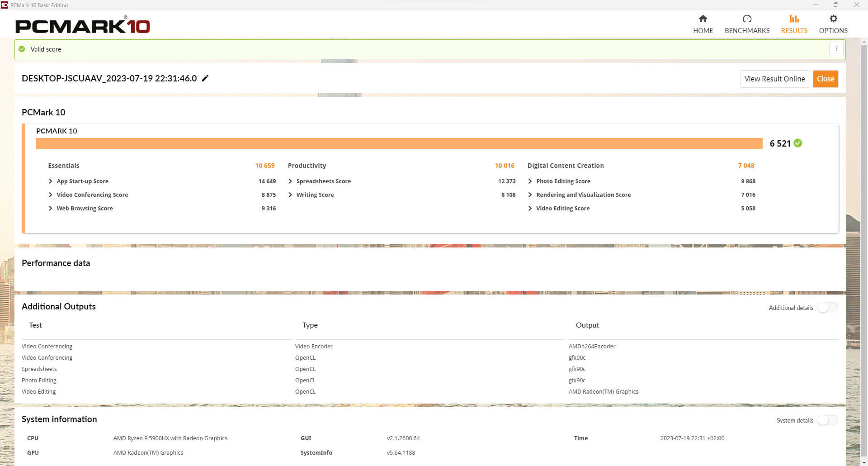Click Productivity score 10 016
Image resolution: width=868 pixels, height=466 pixels.
coord(505,166)
